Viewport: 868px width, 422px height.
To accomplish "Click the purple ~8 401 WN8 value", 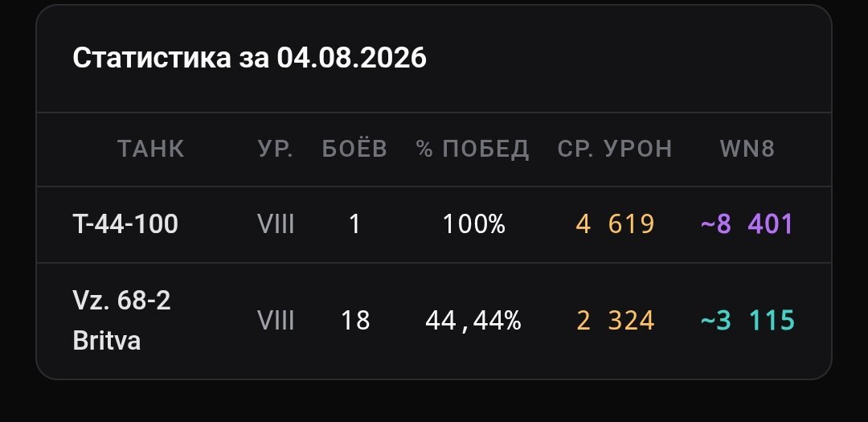I will pos(747,224).
